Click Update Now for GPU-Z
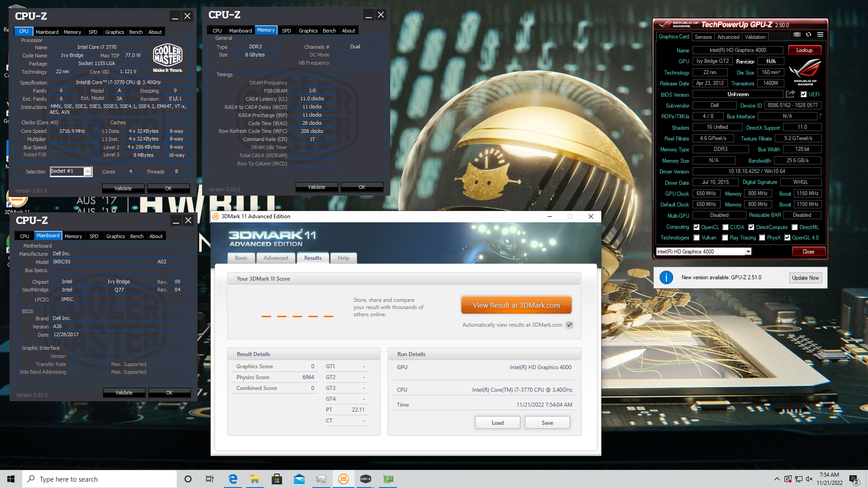868x488 pixels. (805, 278)
